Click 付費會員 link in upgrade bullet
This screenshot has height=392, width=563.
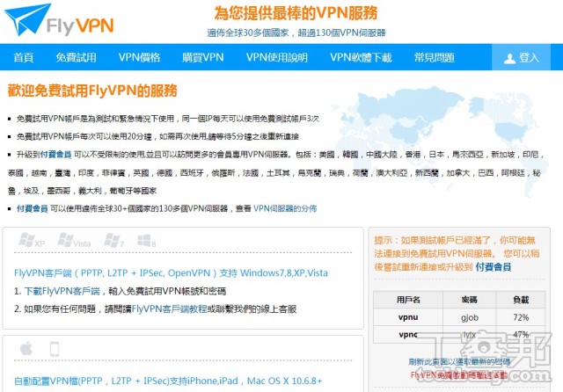point(55,155)
